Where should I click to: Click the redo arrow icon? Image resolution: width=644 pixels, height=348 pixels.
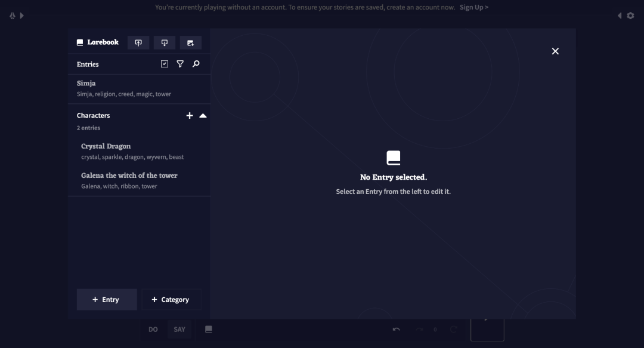pyautogui.click(x=419, y=329)
